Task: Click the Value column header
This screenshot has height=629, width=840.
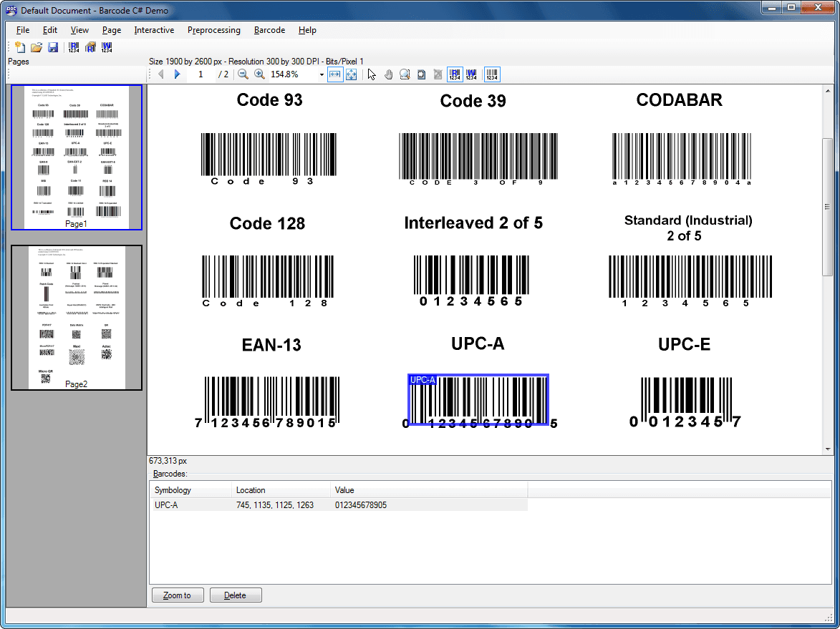Action: point(429,489)
